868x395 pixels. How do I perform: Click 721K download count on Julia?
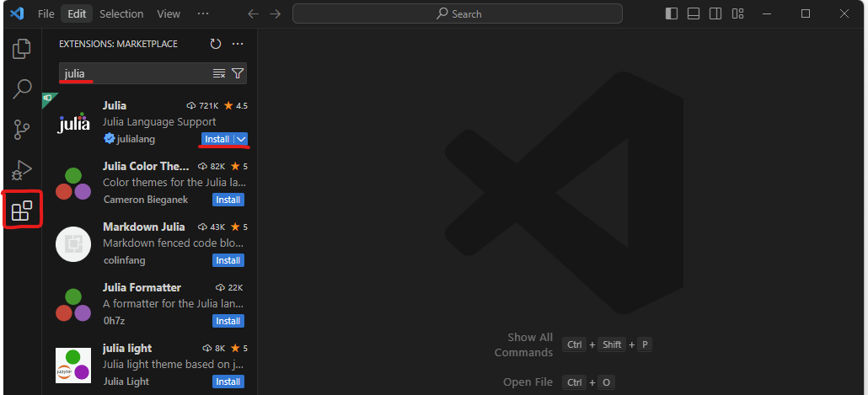[202, 105]
